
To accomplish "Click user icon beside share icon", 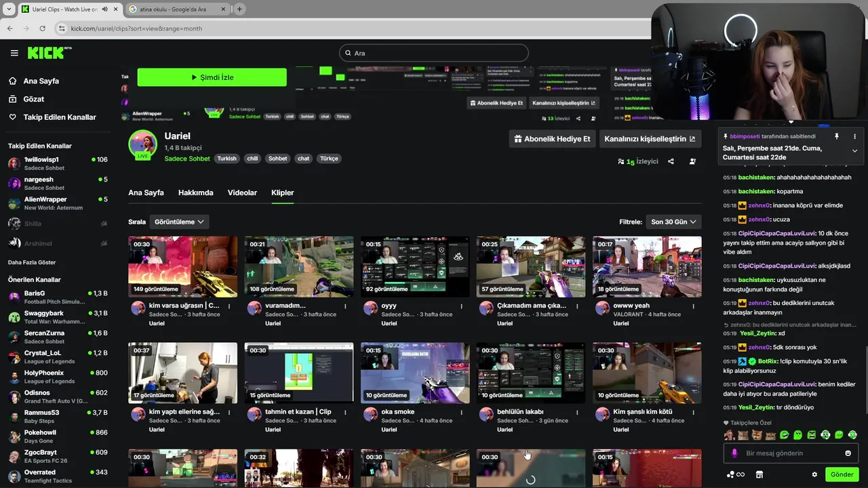I will click(692, 161).
